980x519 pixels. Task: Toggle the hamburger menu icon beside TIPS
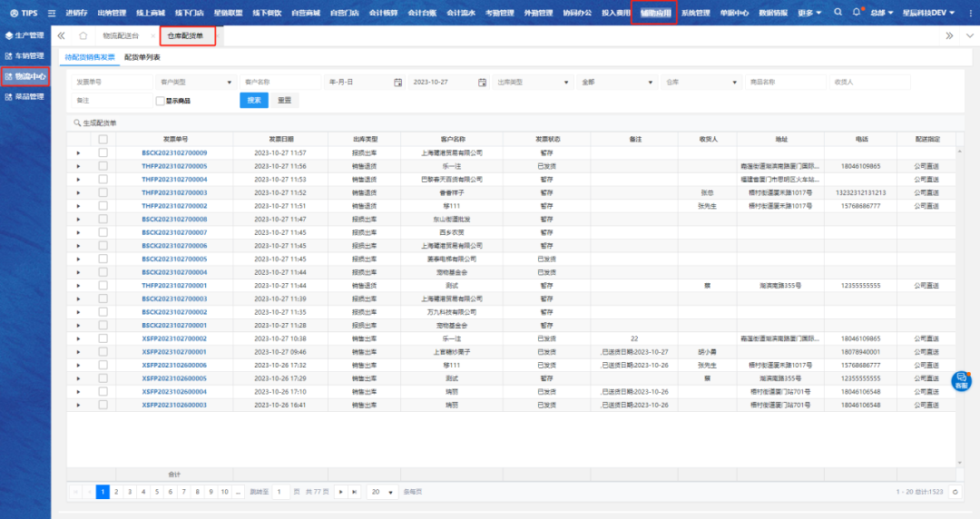coord(51,13)
